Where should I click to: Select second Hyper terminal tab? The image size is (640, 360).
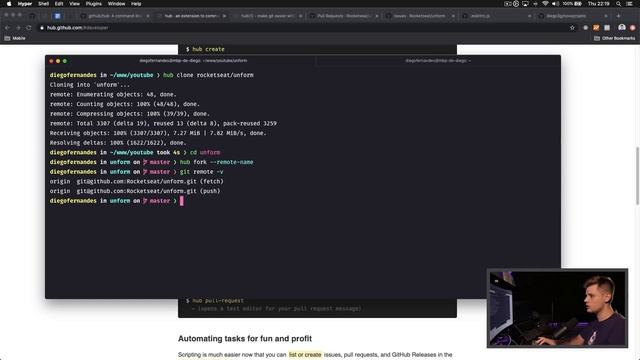438,60
